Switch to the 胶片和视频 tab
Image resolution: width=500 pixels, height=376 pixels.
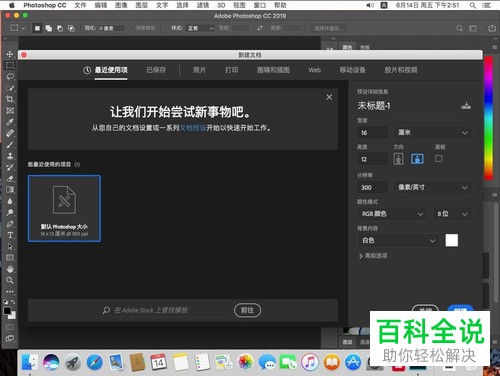[401, 70]
